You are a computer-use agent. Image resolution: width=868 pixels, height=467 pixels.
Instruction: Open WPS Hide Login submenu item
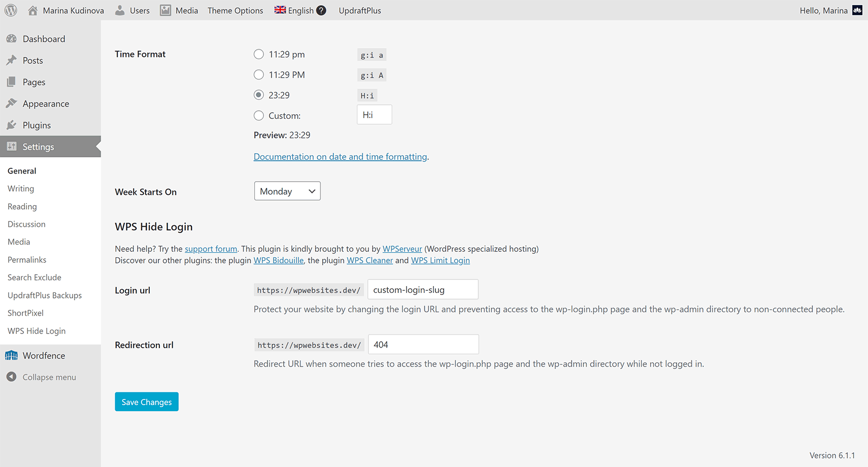37,331
